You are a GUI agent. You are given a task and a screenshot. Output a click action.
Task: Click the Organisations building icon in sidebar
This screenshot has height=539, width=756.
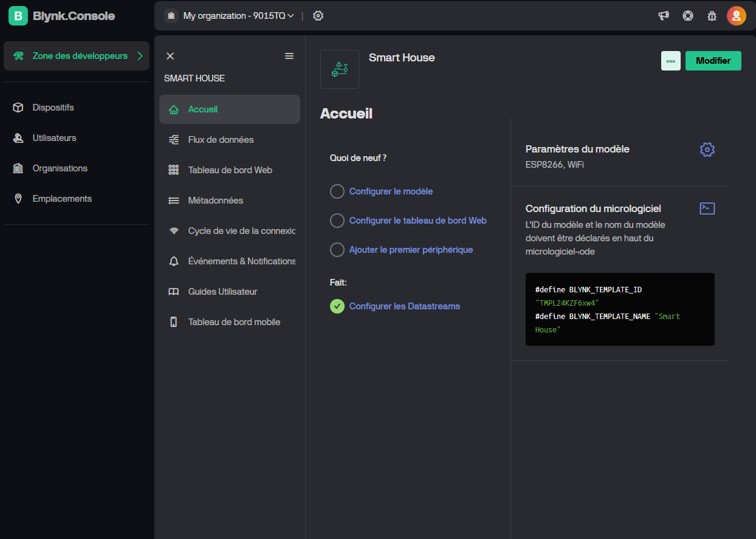tap(18, 168)
